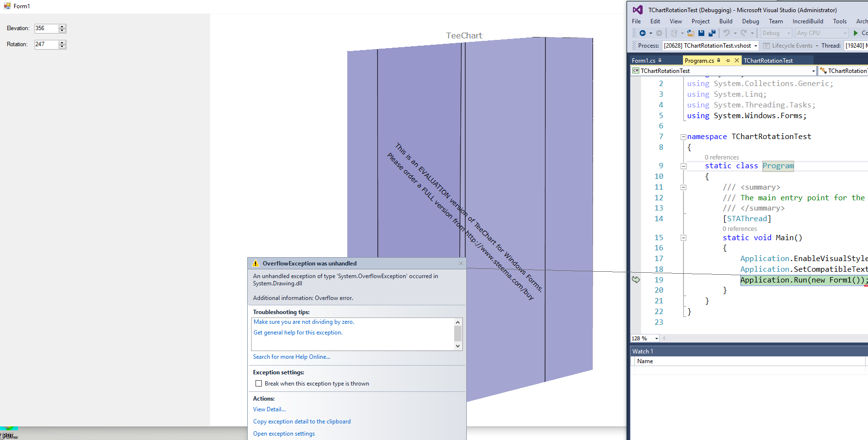Open the View menu
Screen dimensions: 868x440
click(x=676, y=21)
